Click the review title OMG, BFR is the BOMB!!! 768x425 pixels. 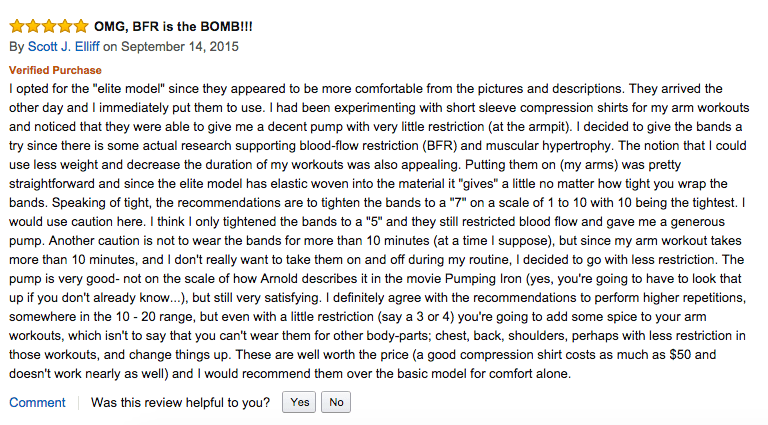(173, 26)
